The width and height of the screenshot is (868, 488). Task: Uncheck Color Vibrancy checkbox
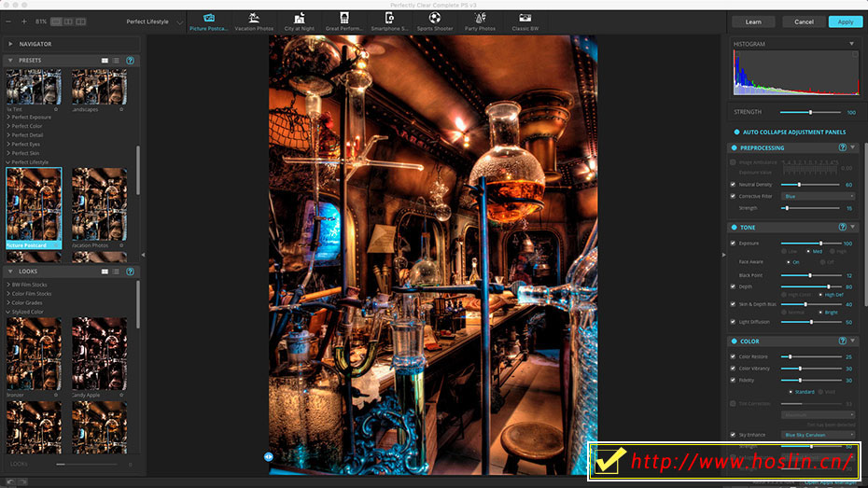(x=733, y=368)
